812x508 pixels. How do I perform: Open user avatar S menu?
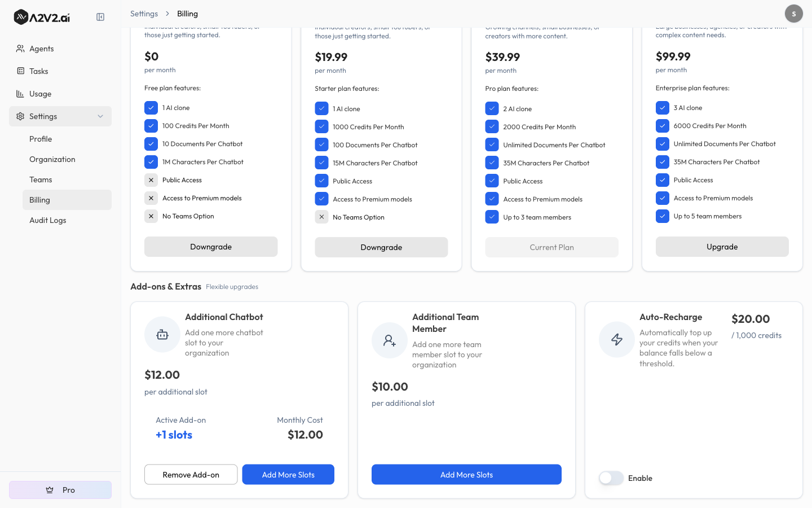793,14
